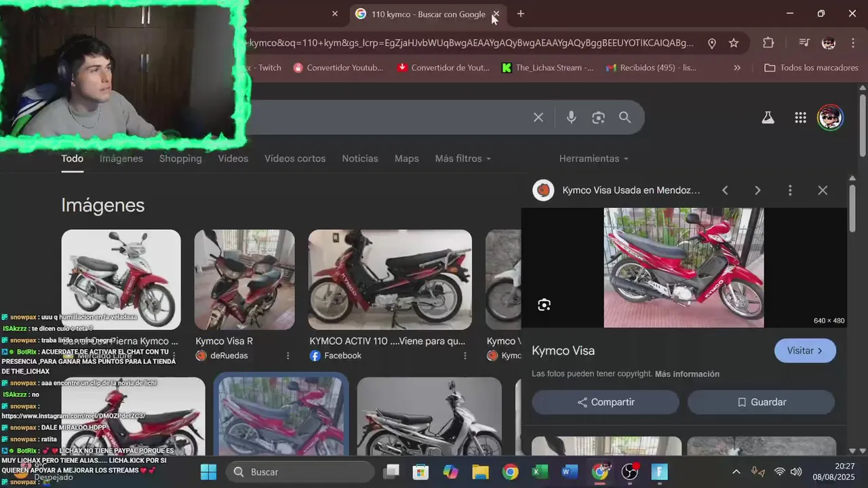
Task: Open Convertidor Youtub... bookmark
Action: pos(338,68)
